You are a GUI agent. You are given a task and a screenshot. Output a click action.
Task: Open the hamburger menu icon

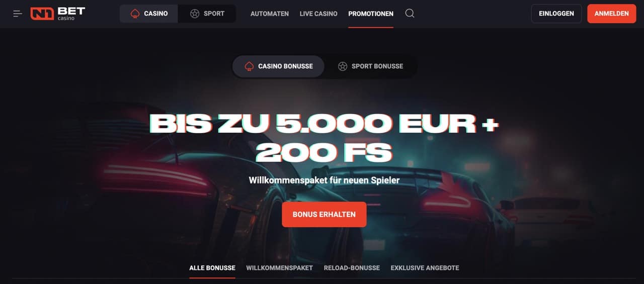pyautogui.click(x=18, y=14)
